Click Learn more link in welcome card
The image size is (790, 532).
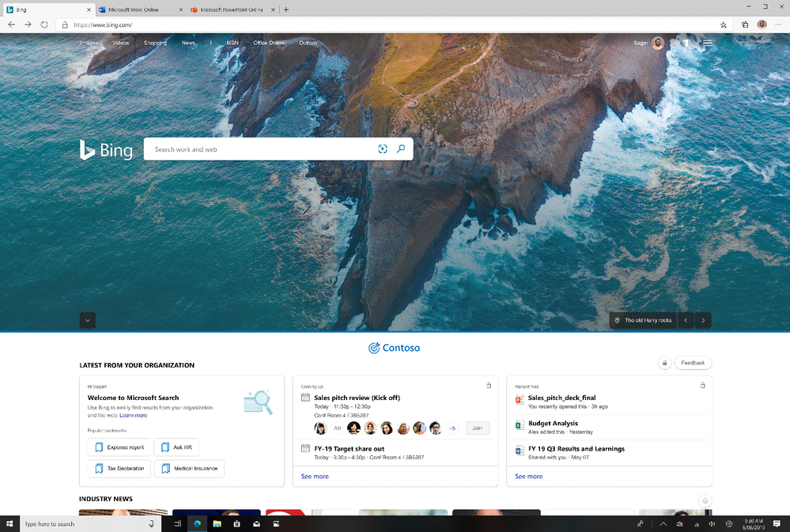133,415
